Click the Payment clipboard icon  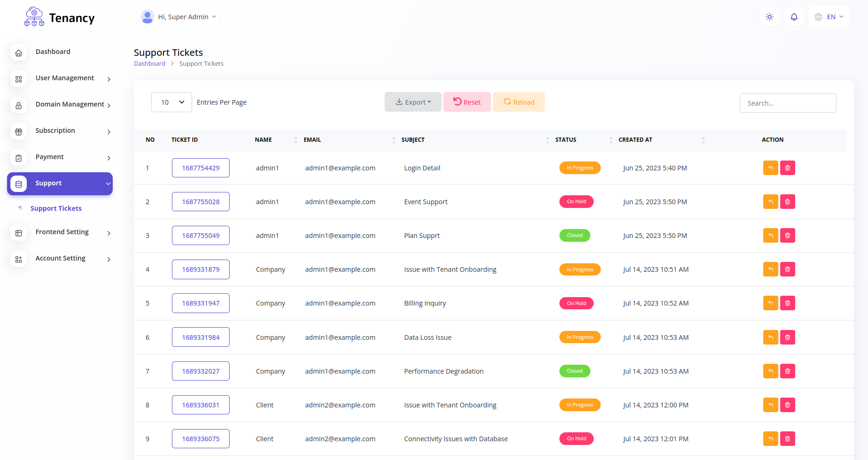pyautogui.click(x=19, y=158)
